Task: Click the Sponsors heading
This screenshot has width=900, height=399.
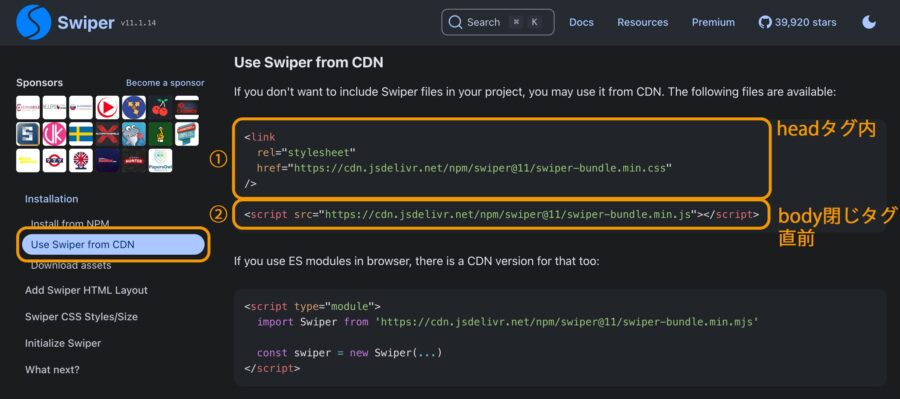Action: coord(40,83)
